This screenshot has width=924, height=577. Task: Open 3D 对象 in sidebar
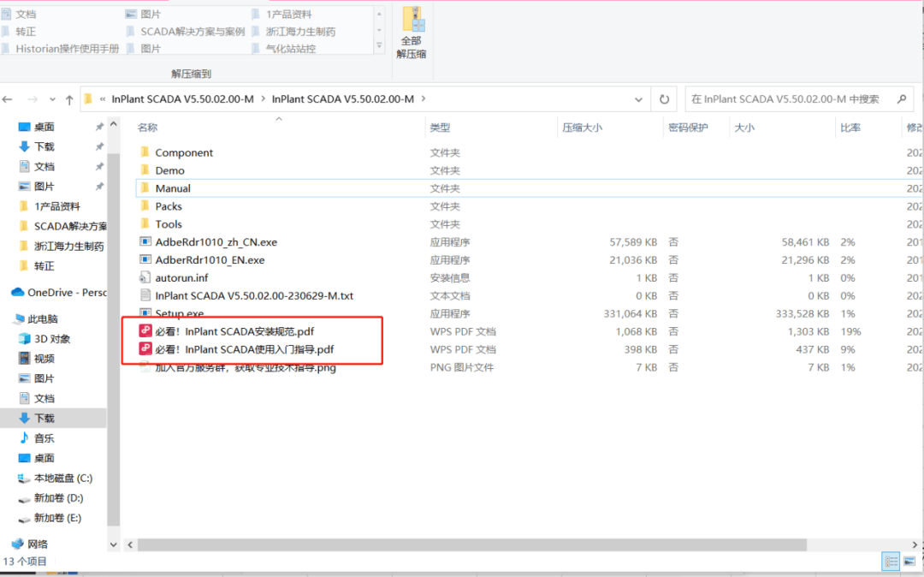point(52,339)
